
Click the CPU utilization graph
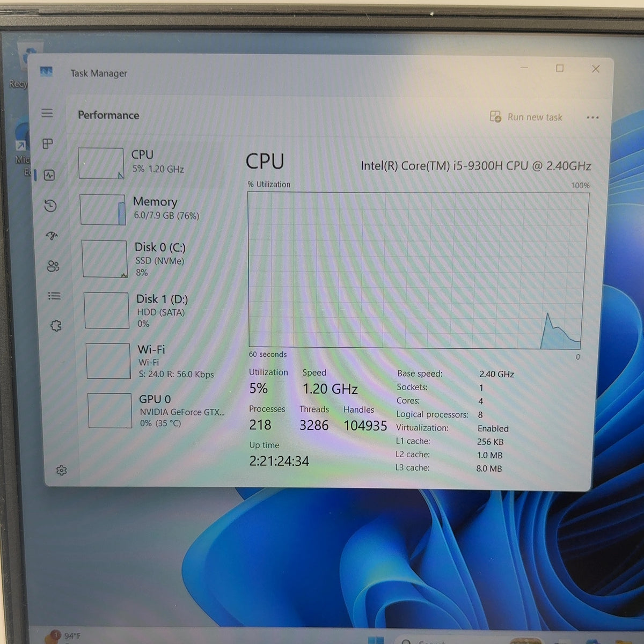tap(418, 270)
